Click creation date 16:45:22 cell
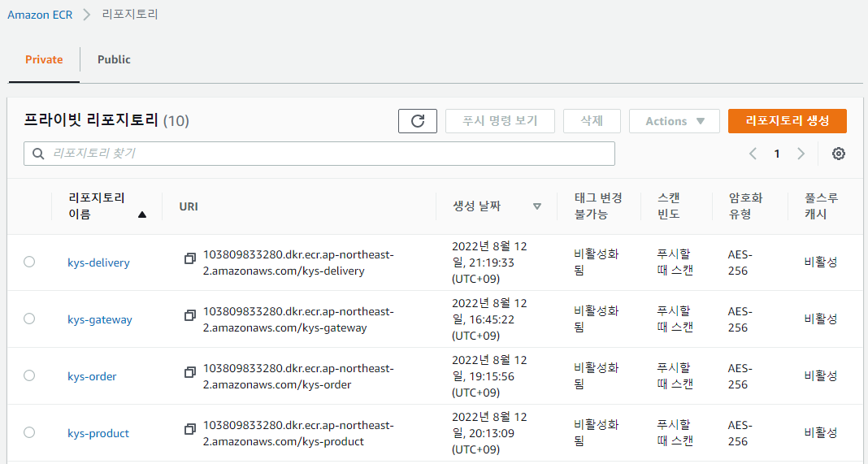 pyautogui.click(x=489, y=319)
